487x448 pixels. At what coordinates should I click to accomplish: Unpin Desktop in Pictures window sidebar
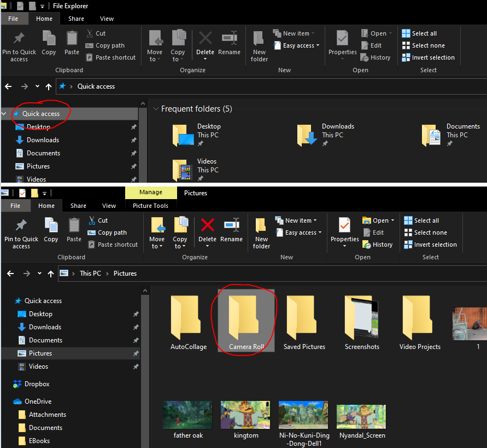click(x=136, y=314)
